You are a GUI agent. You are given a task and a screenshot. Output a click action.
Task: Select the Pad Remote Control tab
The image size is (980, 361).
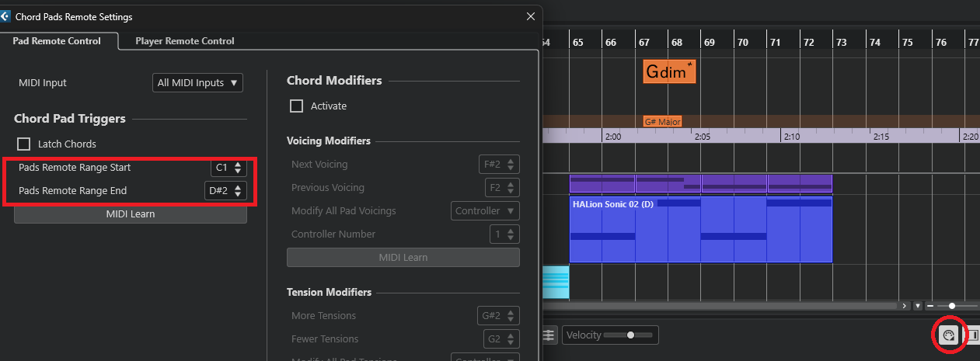pos(57,40)
